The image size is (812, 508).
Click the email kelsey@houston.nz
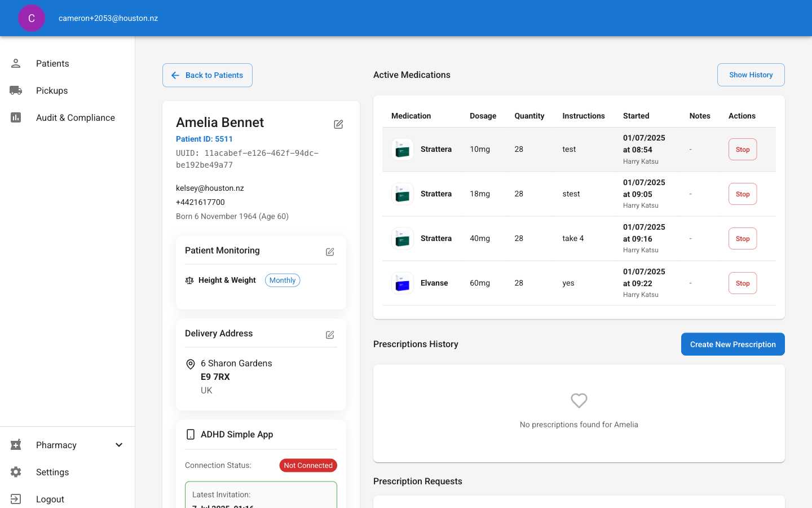[x=210, y=188]
